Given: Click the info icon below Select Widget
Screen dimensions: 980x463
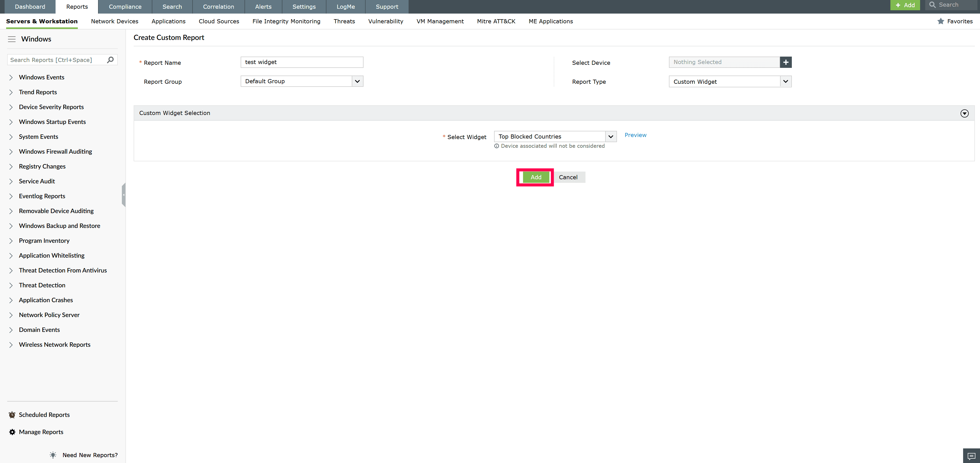Looking at the screenshot, I should pos(496,146).
